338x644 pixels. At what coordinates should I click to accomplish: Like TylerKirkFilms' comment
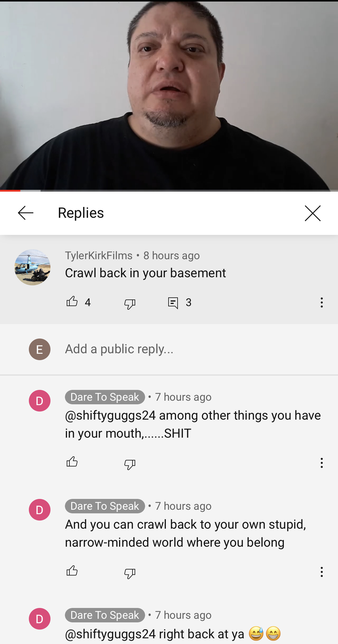[72, 301]
